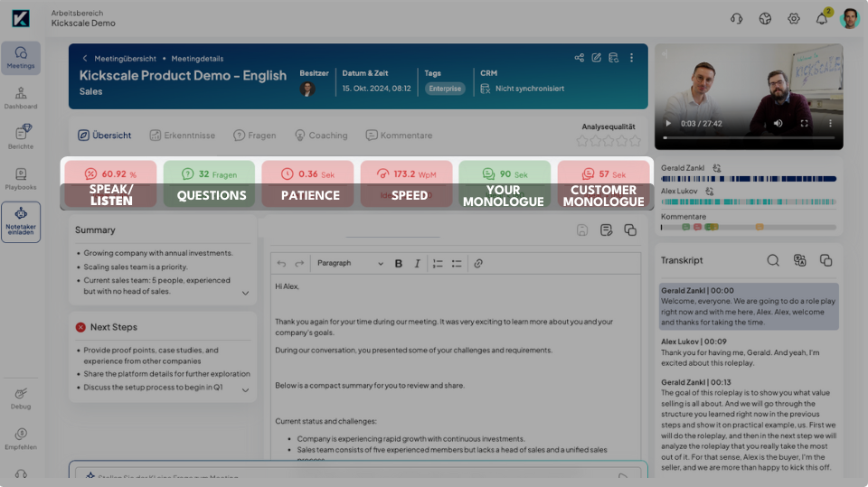
Task: Open Debug in the sidebar
Action: tap(21, 398)
